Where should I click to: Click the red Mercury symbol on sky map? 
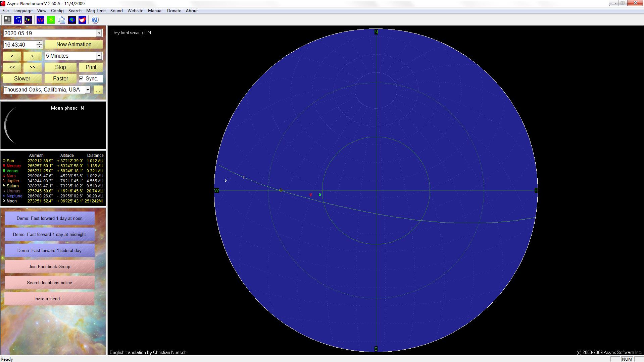coord(311,195)
